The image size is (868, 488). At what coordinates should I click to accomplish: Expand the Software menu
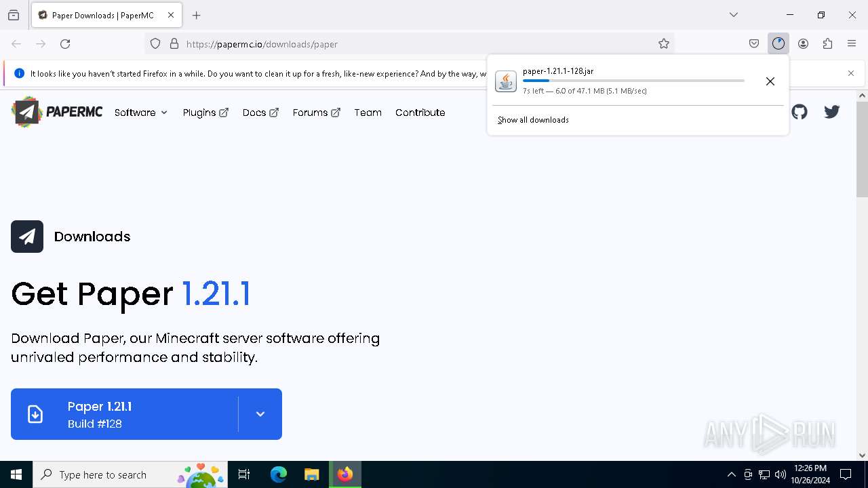141,113
